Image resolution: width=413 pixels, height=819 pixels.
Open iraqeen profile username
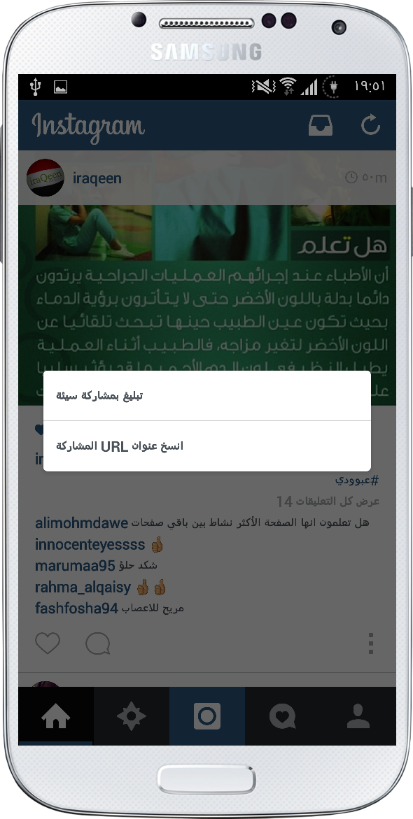point(97,178)
